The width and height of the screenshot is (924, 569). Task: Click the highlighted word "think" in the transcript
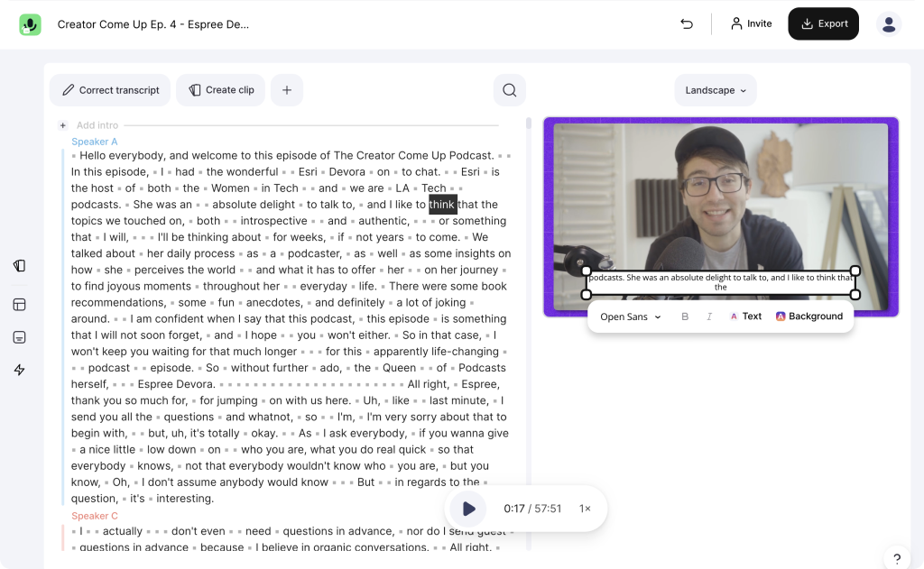point(442,205)
